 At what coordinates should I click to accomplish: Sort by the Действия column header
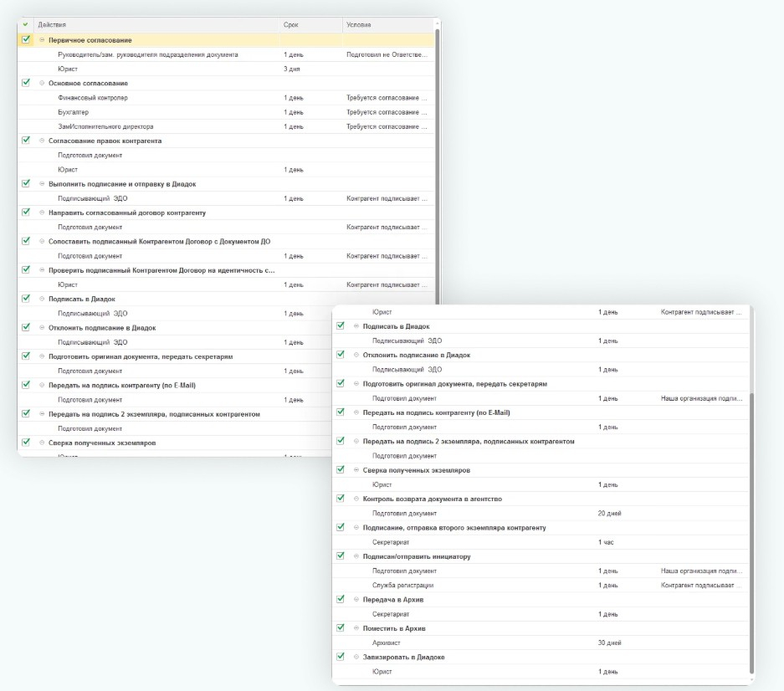[x=52, y=25]
